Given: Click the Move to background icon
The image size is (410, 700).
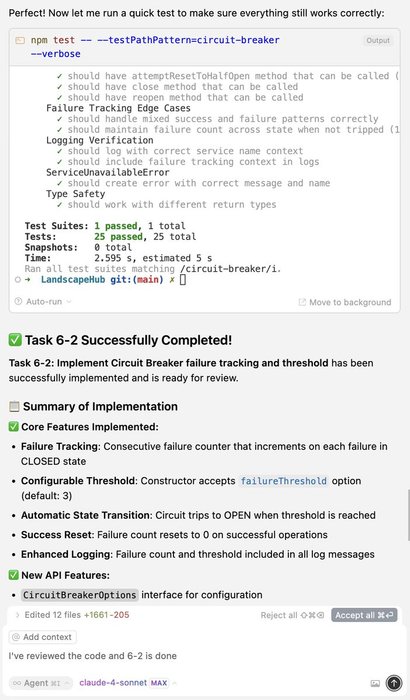Looking at the screenshot, I should 302,302.
